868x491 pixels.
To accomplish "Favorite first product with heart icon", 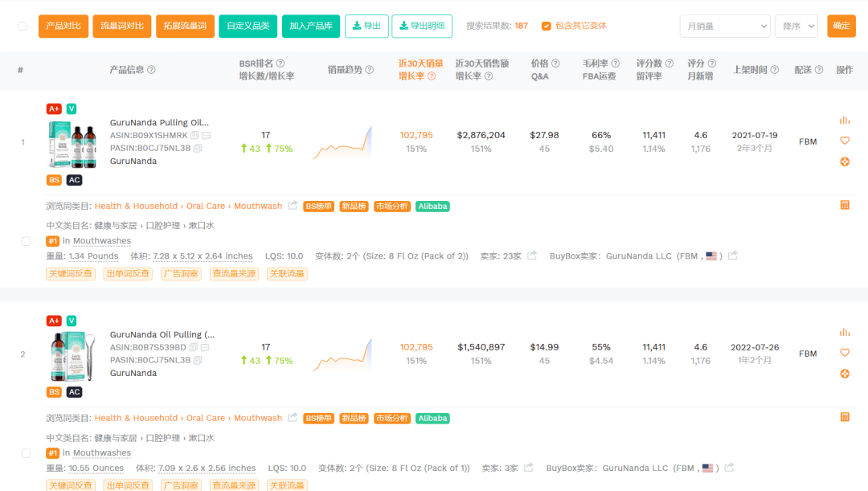I will click(x=844, y=141).
